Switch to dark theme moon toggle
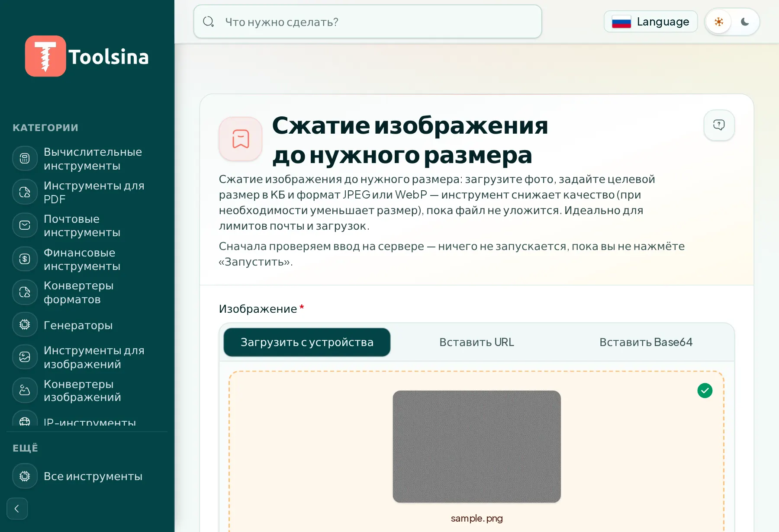This screenshot has width=779, height=532. (745, 22)
